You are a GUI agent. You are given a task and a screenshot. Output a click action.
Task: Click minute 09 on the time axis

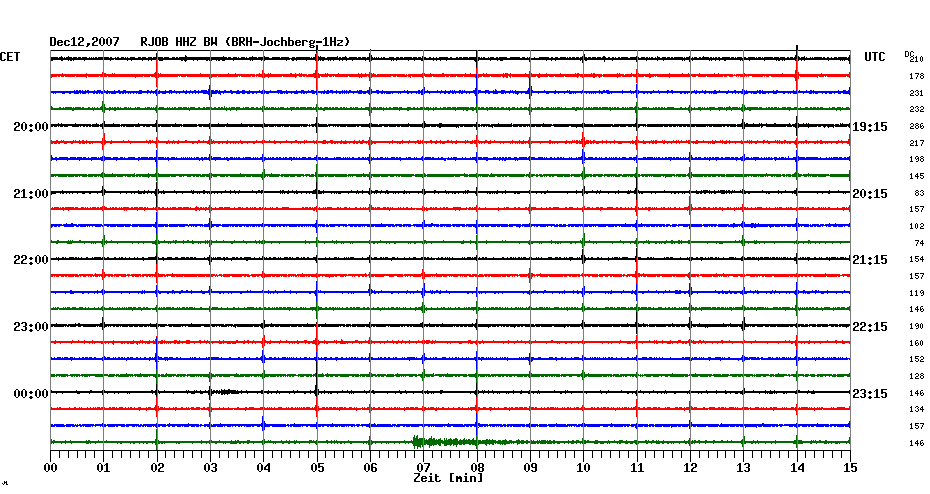click(x=530, y=468)
